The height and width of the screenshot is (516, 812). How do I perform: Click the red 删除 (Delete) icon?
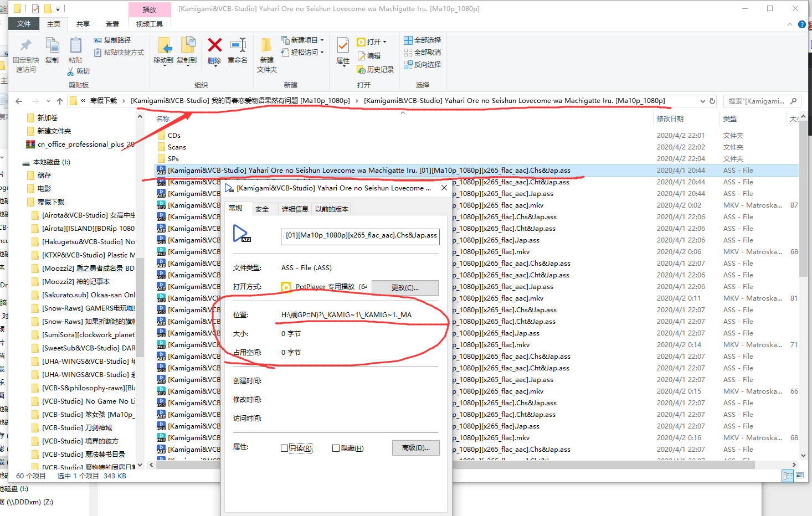pyautogui.click(x=214, y=45)
